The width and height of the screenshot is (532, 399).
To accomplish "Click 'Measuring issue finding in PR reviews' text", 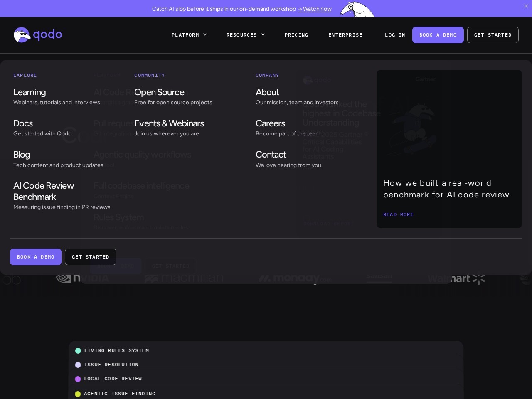I will click(x=62, y=207).
